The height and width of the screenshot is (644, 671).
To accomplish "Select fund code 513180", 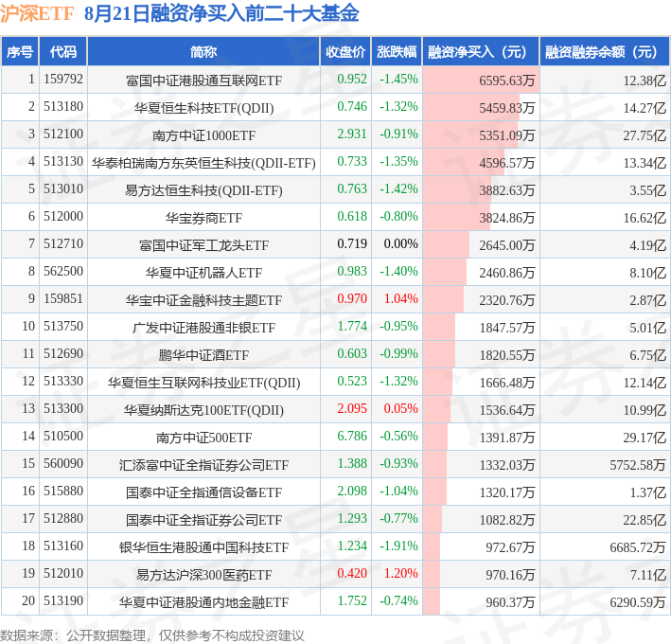I will coord(62,107).
